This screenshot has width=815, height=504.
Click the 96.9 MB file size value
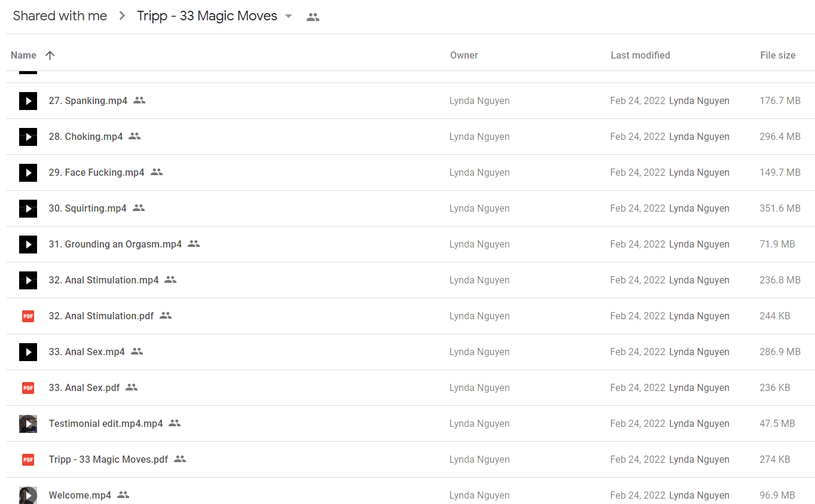pos(777,495)
